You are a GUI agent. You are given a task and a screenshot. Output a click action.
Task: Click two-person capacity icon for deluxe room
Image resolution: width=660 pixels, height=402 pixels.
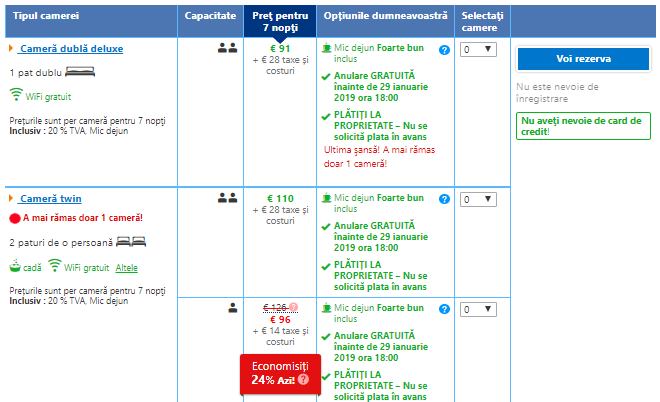click(x=226, y=47)
